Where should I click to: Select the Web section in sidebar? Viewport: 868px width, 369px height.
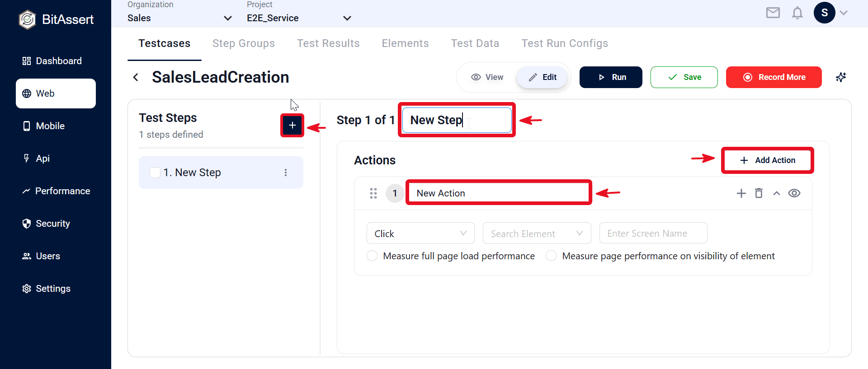56,93
